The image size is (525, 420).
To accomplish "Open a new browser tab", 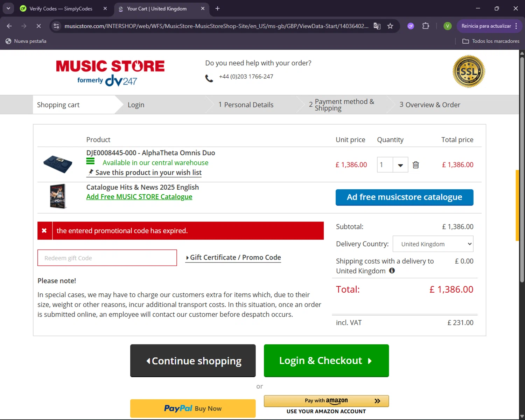I will (217, 8).
